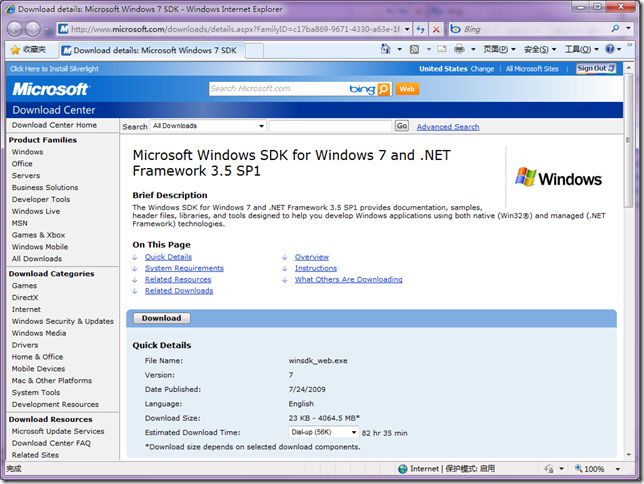
Task: Open search provider dropdown arrow
Action: coord(628,28)
